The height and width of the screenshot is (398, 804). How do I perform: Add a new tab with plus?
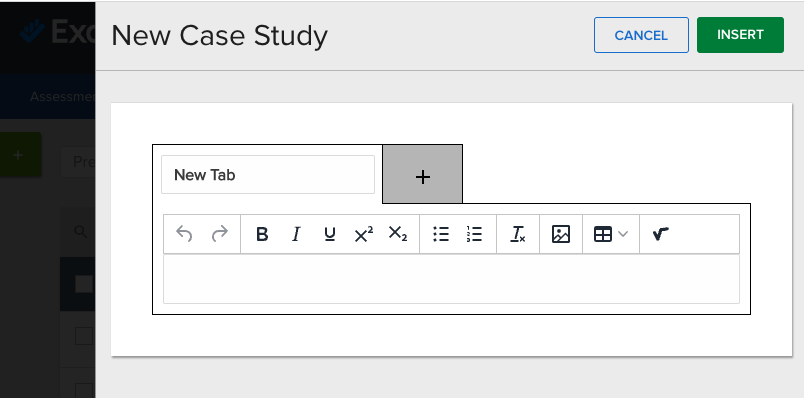423,174
